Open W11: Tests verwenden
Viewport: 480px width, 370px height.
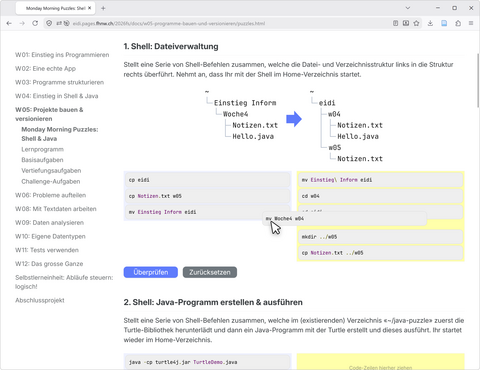click(47, 250)
